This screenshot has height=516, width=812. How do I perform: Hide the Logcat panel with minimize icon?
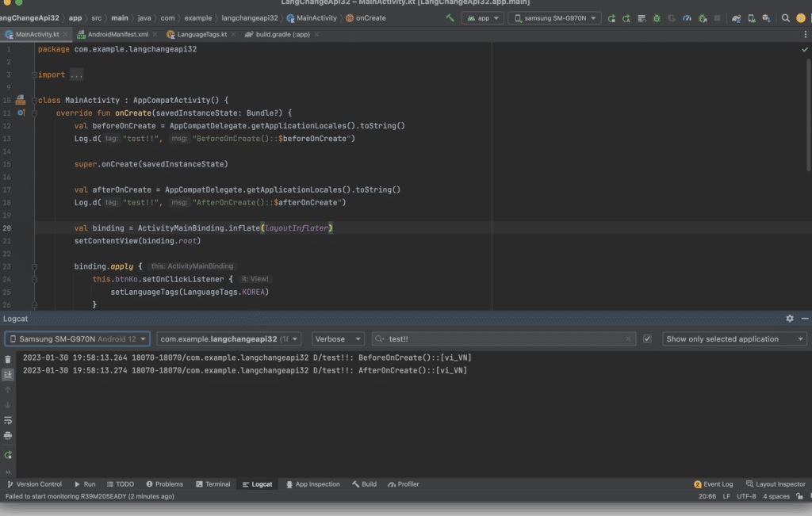(x=805, y=319)
